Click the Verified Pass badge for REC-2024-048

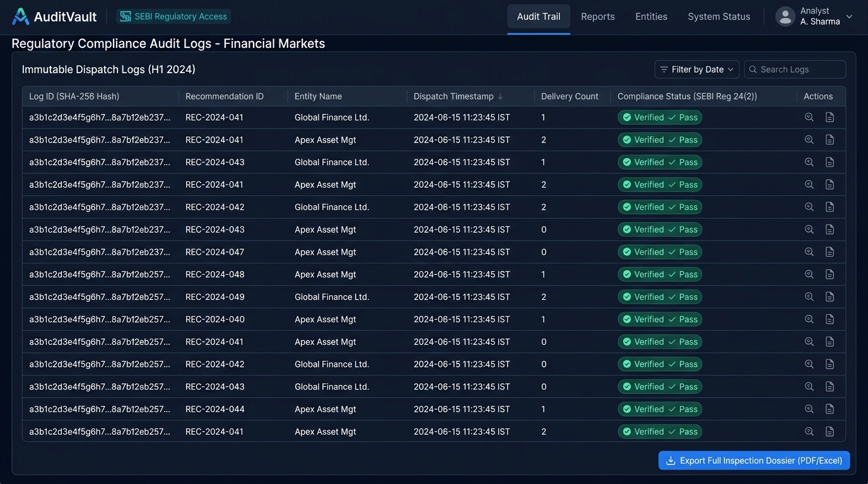click(x=660, y=275)
